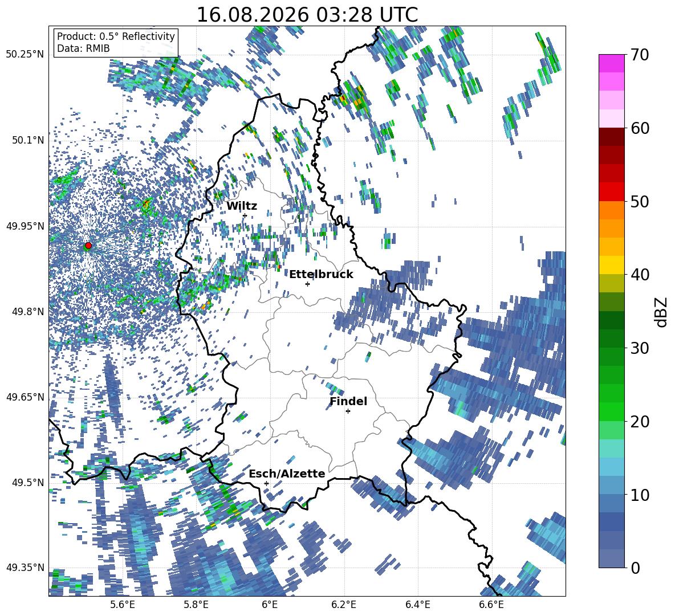Screen dimensions: 675x616
Task: Click the orange 50 dBZ colorbar band
Action: click(611, 210)
